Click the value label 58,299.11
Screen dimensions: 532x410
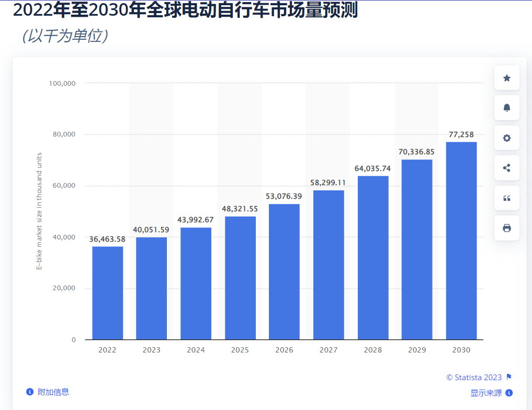pyautogui.click(x=328, y=183)
